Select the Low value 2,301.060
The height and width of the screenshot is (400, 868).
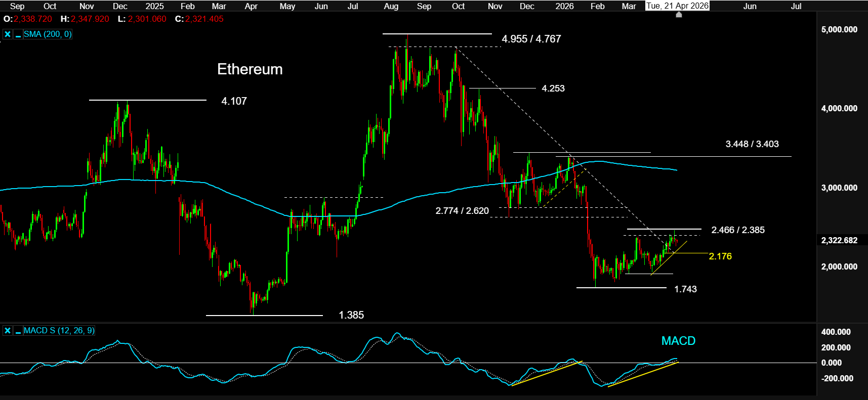(147, 19)
